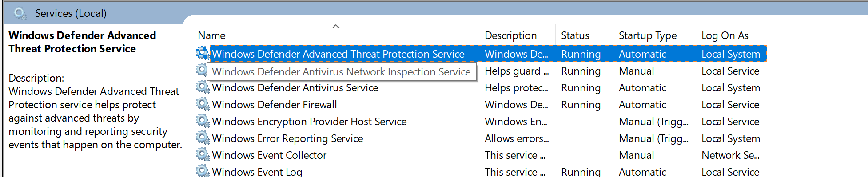Select the Windows Defender Firewall service name
The width and height of the screenshot is (868, 177).
275,105
